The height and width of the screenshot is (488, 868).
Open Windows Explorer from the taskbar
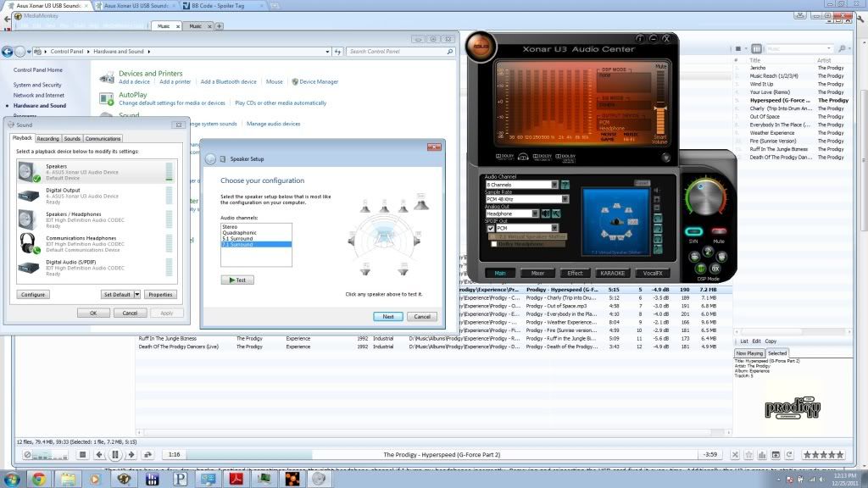(x=68, y=479)
